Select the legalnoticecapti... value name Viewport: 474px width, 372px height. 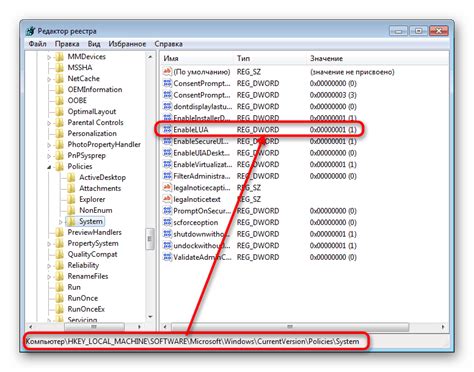[x=202, y=188]
